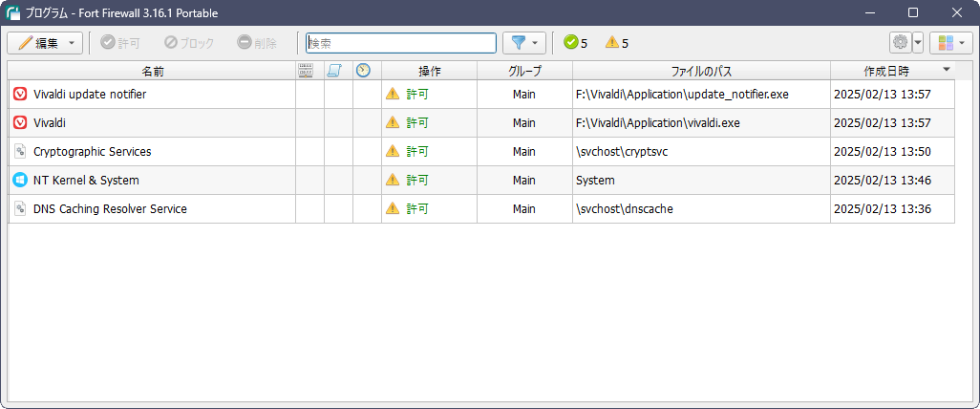The image size is (980, 409).
Task: Click warning icon in NT Kernel & System row
Action: [x=393, y=180]
